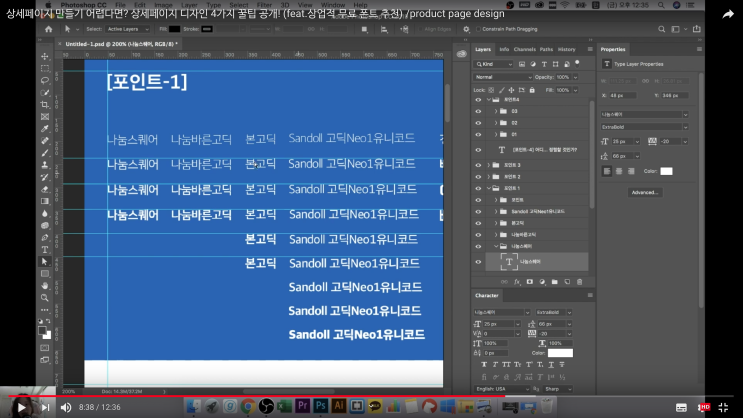
Task: Hide the 01 folder layer
Action: [478, 135]
